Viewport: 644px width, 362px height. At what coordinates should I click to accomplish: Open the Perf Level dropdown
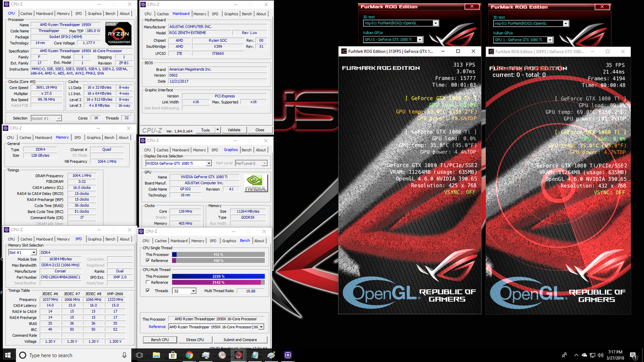(x=264, y=163)
